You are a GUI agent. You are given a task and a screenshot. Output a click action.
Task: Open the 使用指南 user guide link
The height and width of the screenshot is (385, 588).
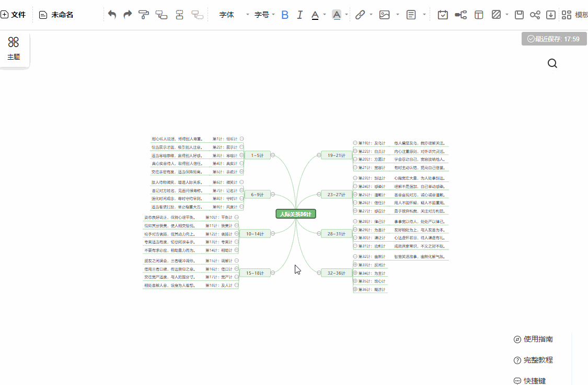pos(533,339)
